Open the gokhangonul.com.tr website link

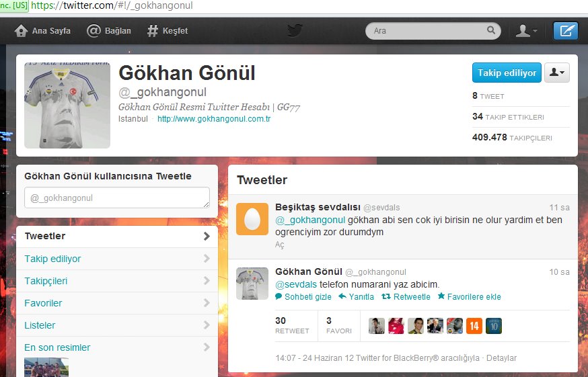tap(214, 119)
